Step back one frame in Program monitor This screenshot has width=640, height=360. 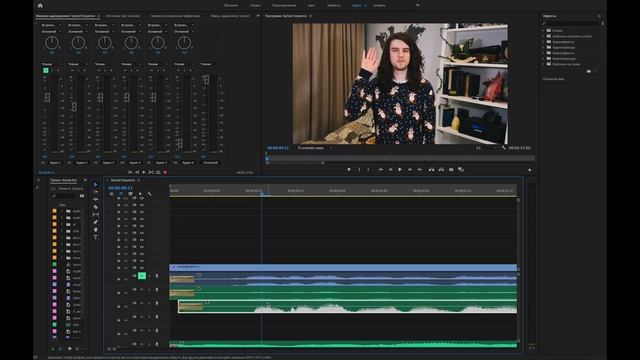(x=390, y=169)
